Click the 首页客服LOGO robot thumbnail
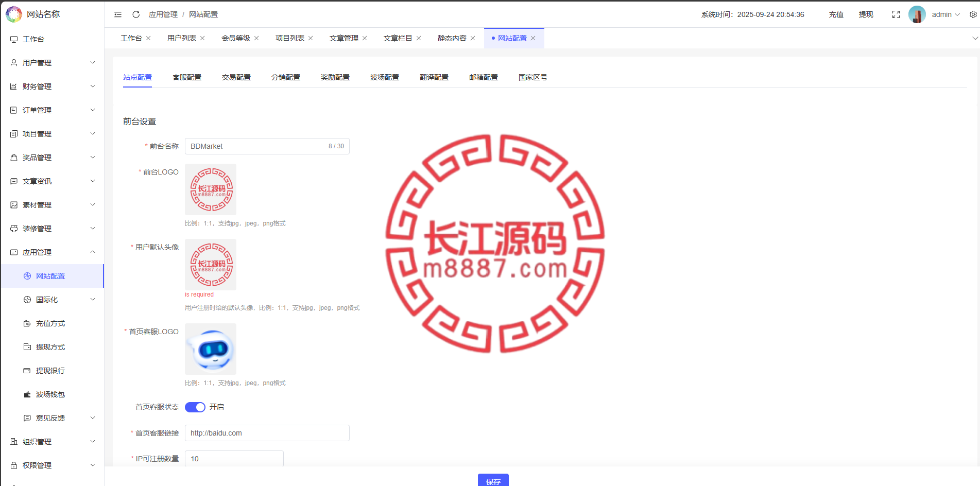Screen dimensions: 980x486 point(211,349)
